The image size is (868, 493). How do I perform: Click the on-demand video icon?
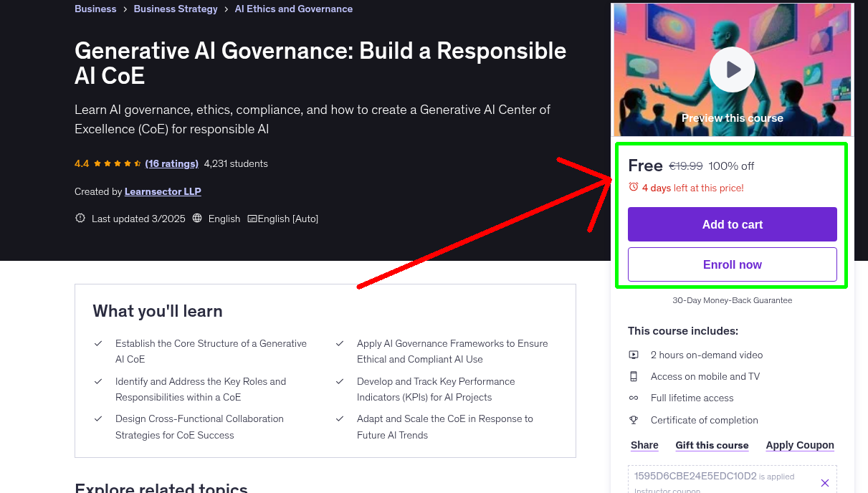[x=634, y=354]
